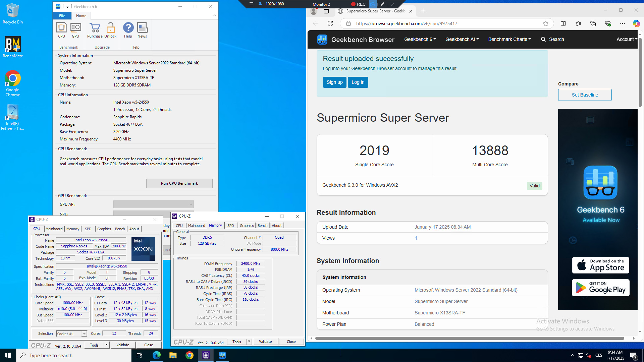Screen dimensions: 644x362
Task: Switch to SPD tab in CPU-Z Memory window
Action: pyautogui.click(x=231, y=226)
